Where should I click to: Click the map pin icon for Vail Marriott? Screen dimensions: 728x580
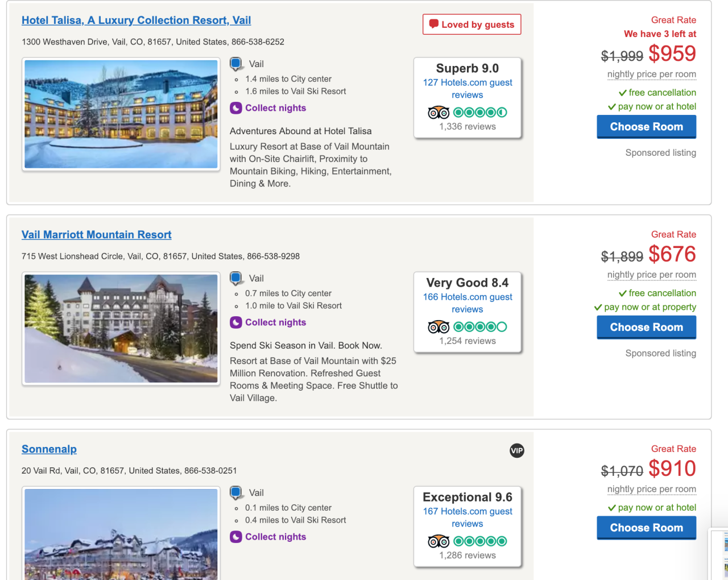click(236, 277)
